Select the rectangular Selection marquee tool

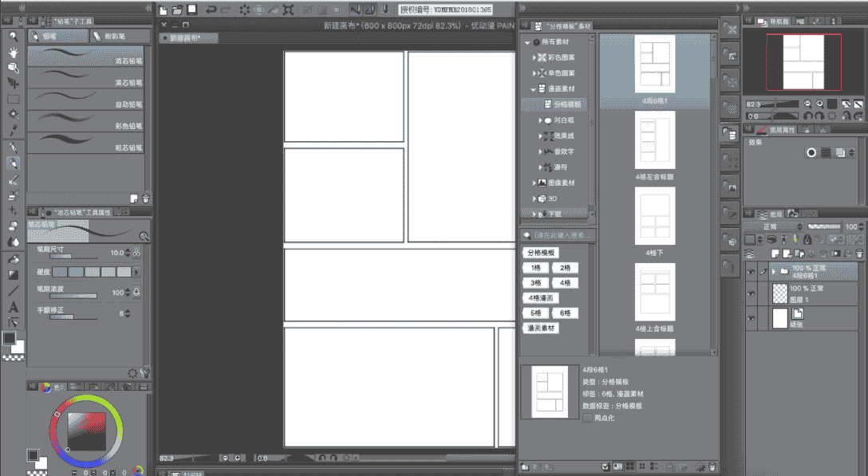pos(14,99)
